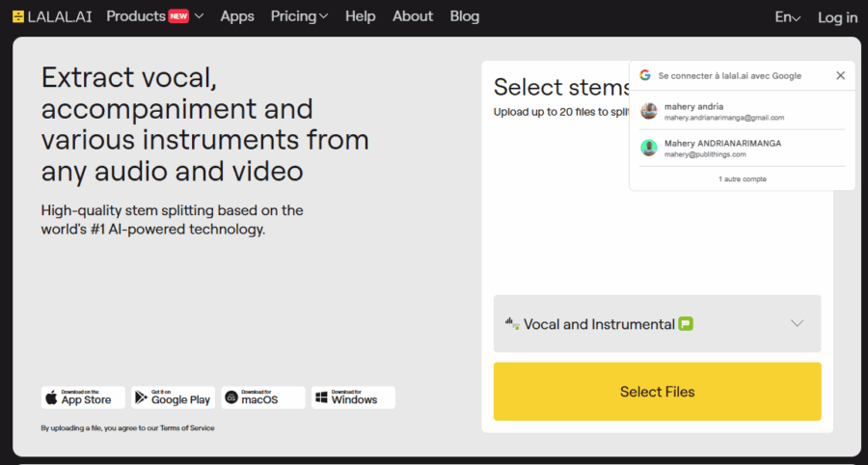
Task: Click the App Store download badge
Action: [83, 397]
